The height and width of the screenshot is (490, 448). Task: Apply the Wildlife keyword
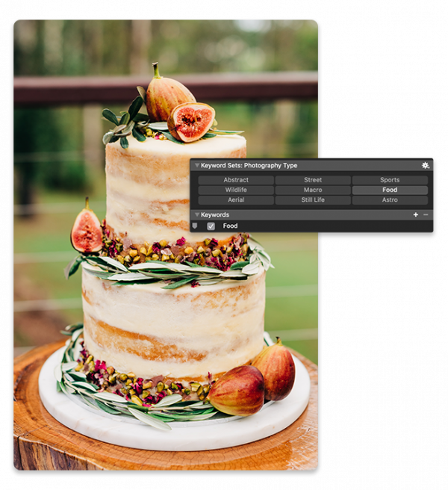tap(236, 190)
